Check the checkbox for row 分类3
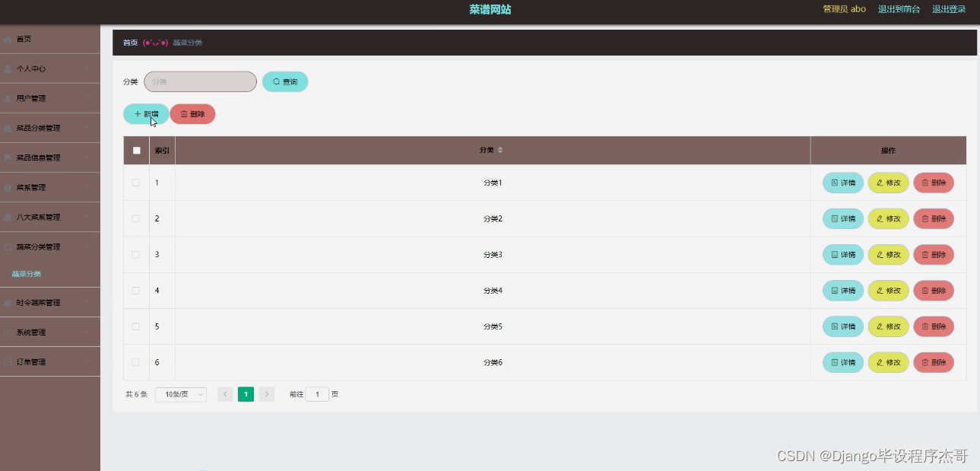 pos(136,254)
